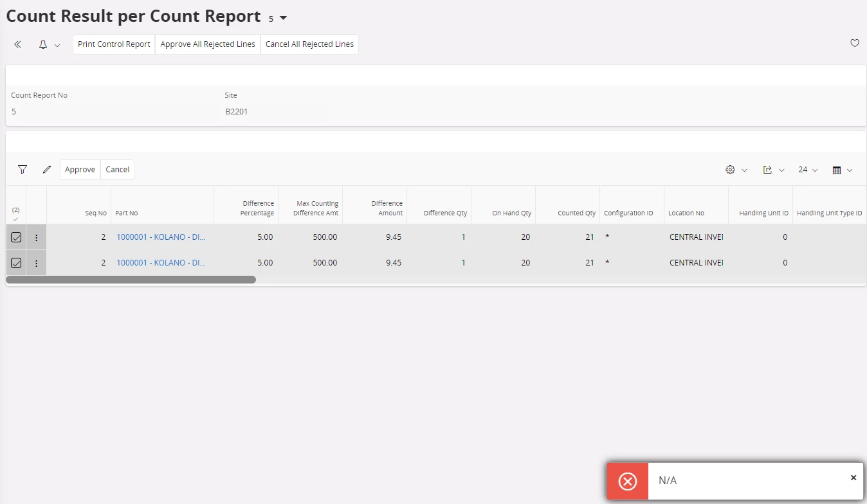The width and height of the screenshot is (867, 504).
Task: Add this page to favorites with the heart icon
Action: tap(855, 43)
